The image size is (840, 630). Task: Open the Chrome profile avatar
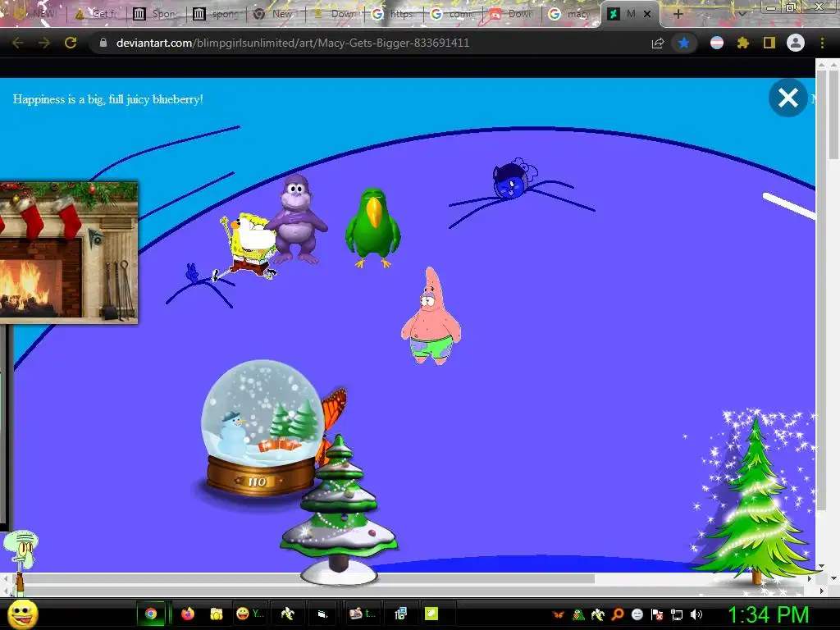[796, 43]
